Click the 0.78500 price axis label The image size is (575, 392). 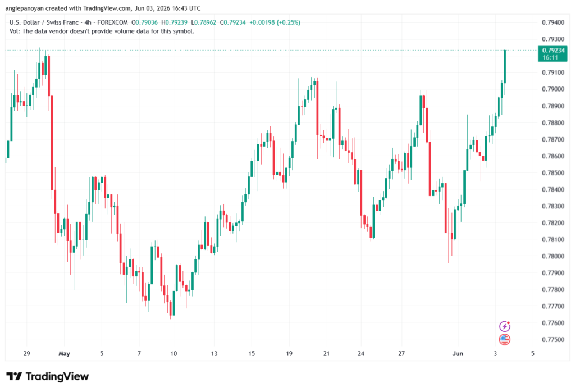click(x=553, y=173)
